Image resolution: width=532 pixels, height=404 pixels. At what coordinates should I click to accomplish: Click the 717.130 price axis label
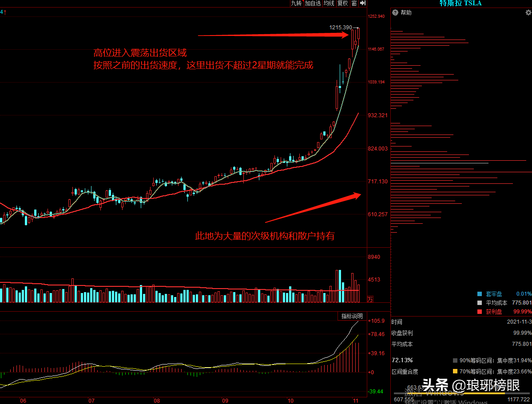pos(377,182)
